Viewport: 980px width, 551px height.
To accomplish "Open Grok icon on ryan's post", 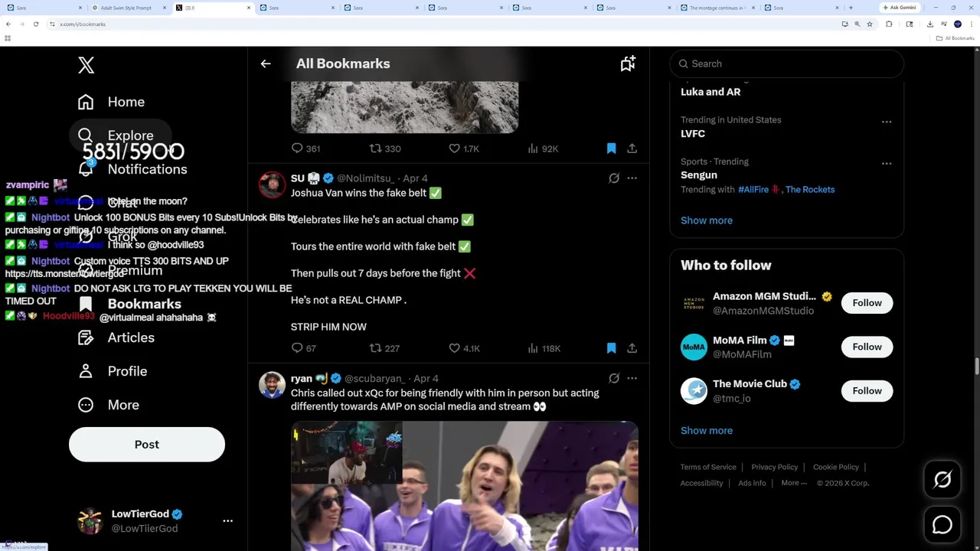I will tap(614, 378).
